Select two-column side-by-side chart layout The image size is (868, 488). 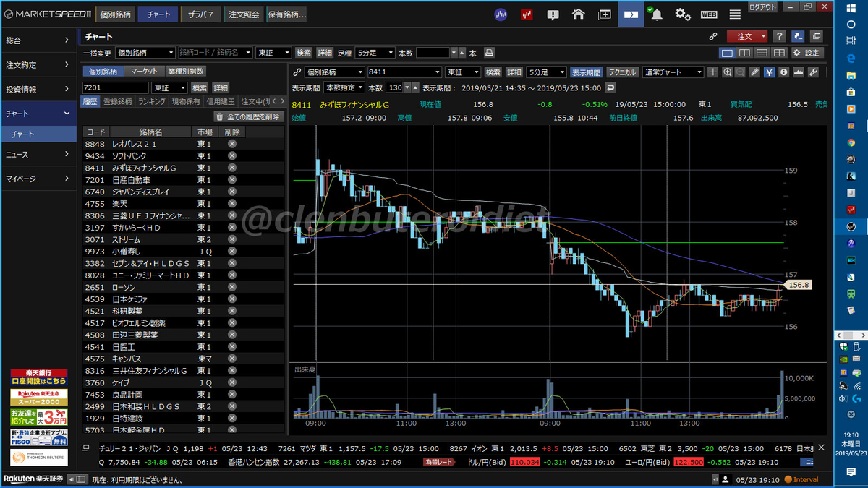pos(744,53)
